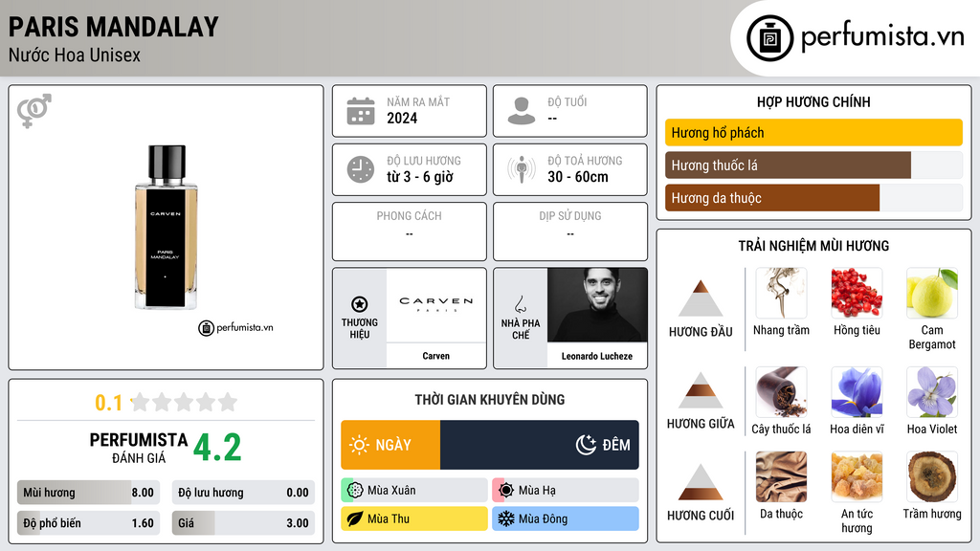This screenshot has width=980, height=551.
Task: Click the calendar icon beside Năm ra mắt
Action: 361,111
